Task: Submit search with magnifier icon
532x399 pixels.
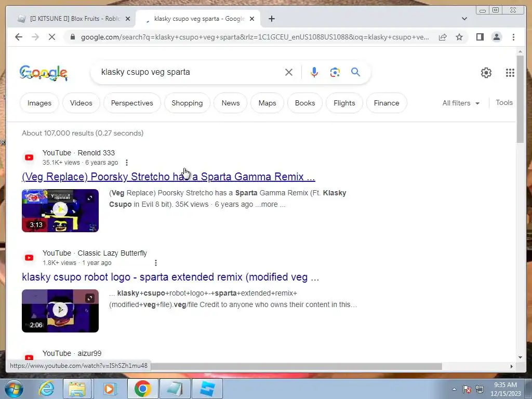Action: [x=355, y=72]
